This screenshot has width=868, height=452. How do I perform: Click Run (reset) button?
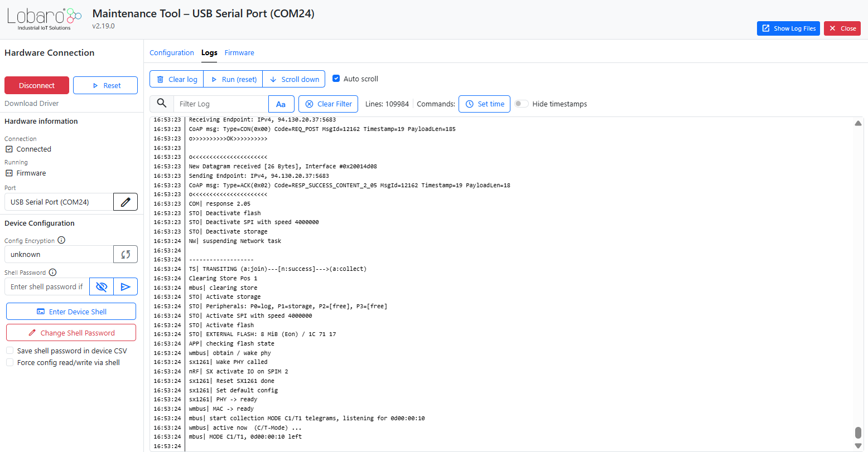point(233,79)
